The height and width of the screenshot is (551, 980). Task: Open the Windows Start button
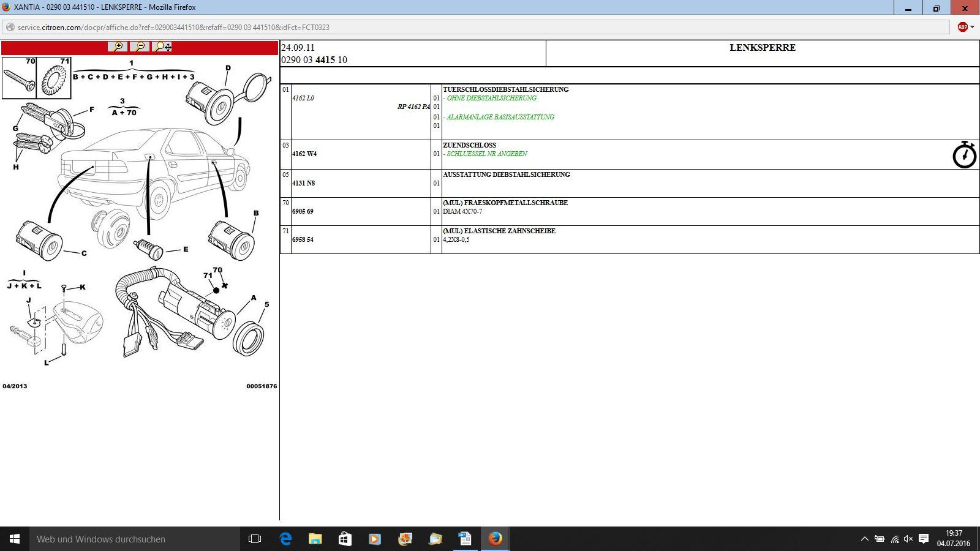(15, 539)
